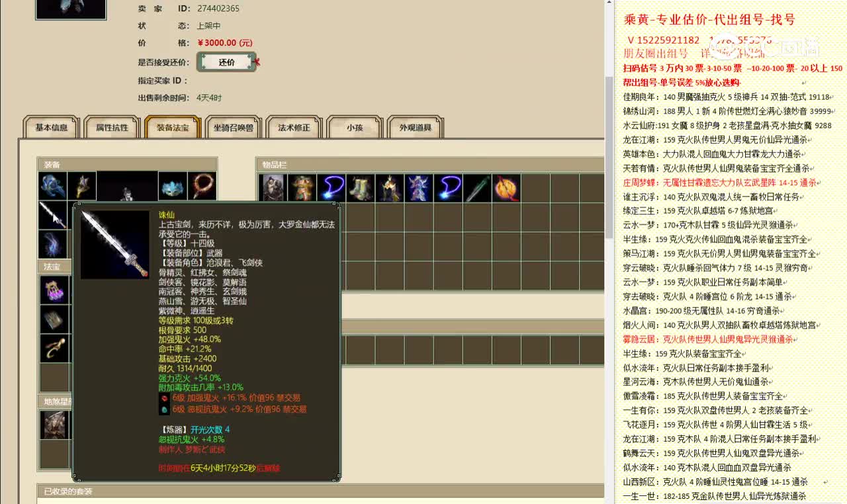
Task: Click the golden boots inventory item
Action: click(360, 188)
